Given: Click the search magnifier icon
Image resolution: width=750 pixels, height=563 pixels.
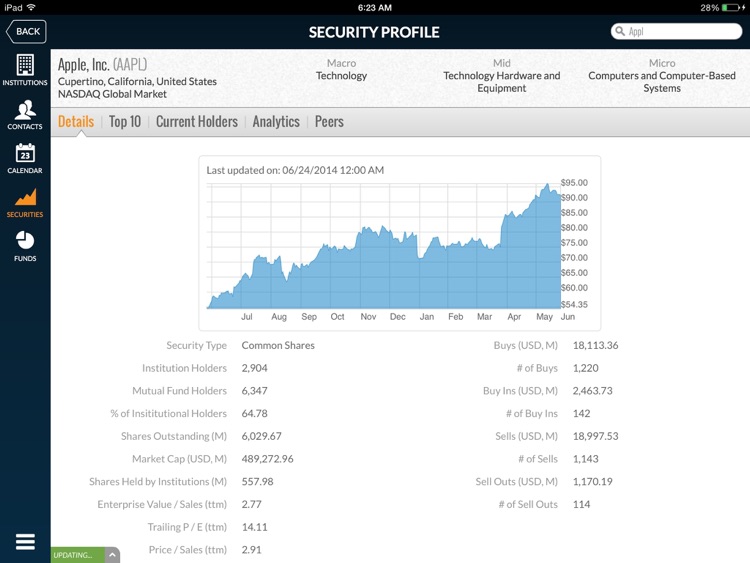Looking at the screenshot, I should (x=621, y=32).
